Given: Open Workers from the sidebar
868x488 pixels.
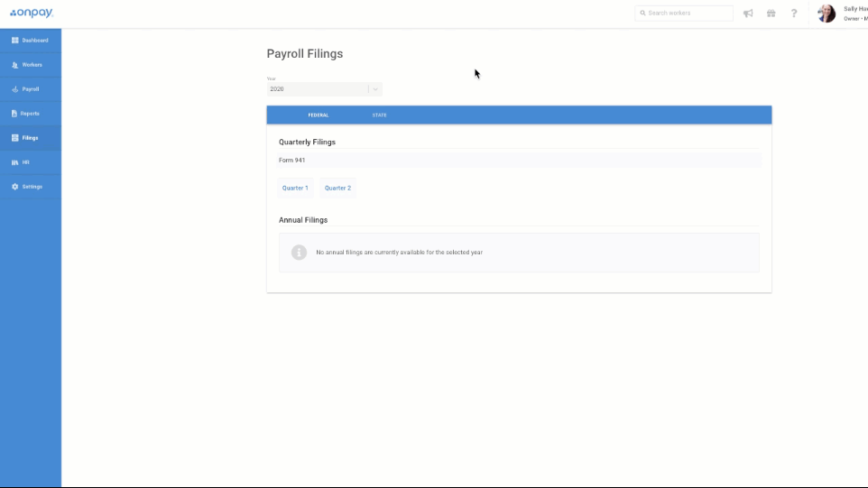Looking at the screenshot, I should 31,65.
